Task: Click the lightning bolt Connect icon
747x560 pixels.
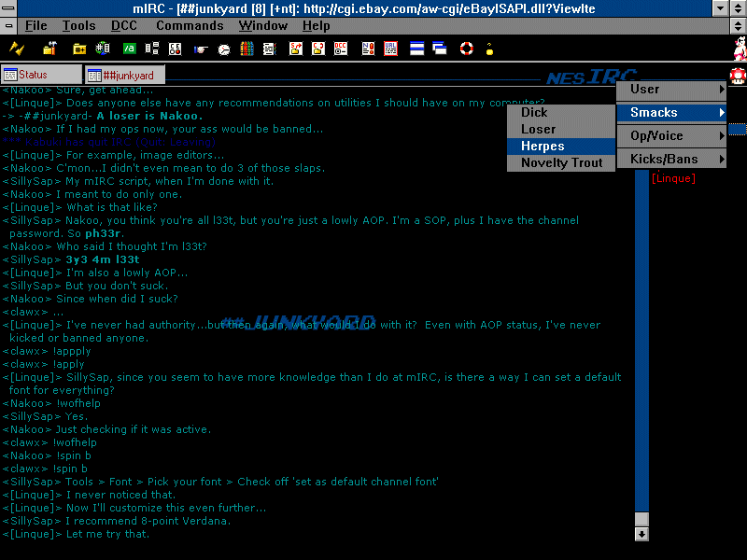Action: pyautogui.click(x=17, y=49)
